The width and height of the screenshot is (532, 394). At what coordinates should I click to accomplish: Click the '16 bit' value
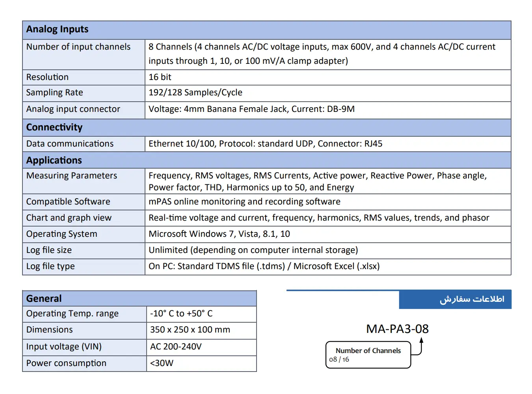point(160,77)
